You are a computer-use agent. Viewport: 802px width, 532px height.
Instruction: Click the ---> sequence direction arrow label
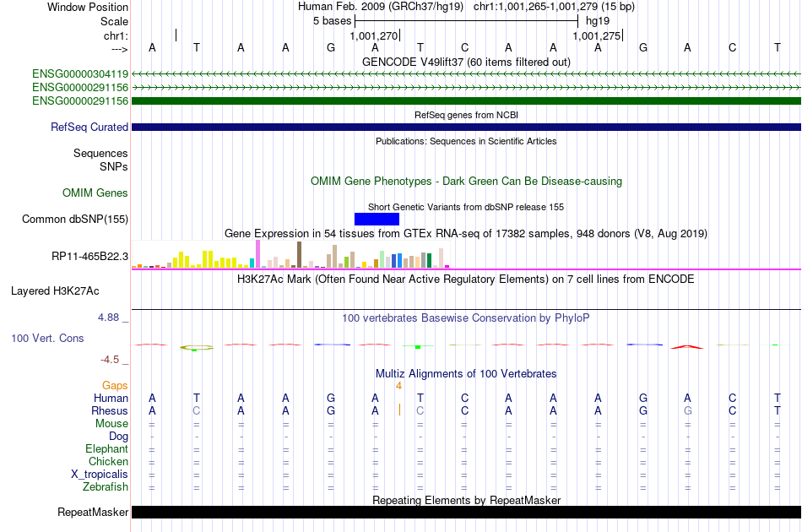pos(120,49)
